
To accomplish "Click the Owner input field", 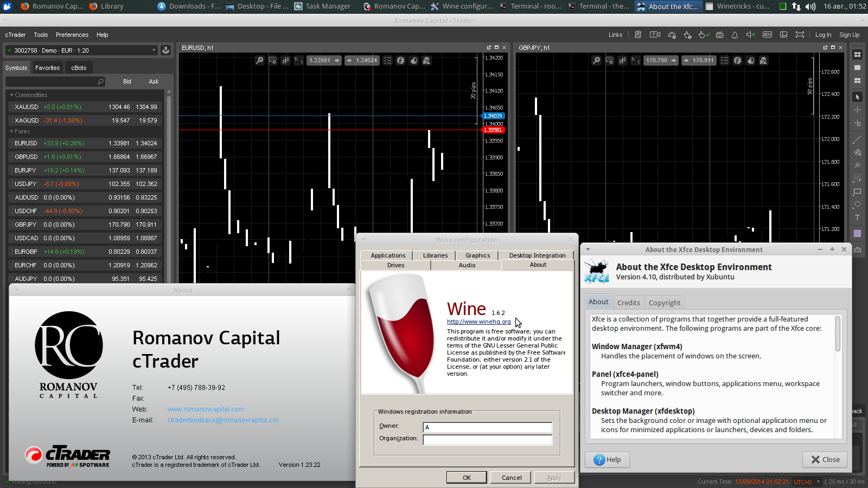I will click(x=488, y=427).
